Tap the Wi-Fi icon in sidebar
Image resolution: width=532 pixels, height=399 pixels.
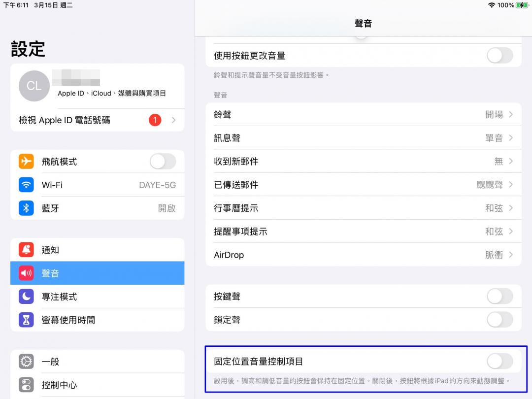[26, 185]
